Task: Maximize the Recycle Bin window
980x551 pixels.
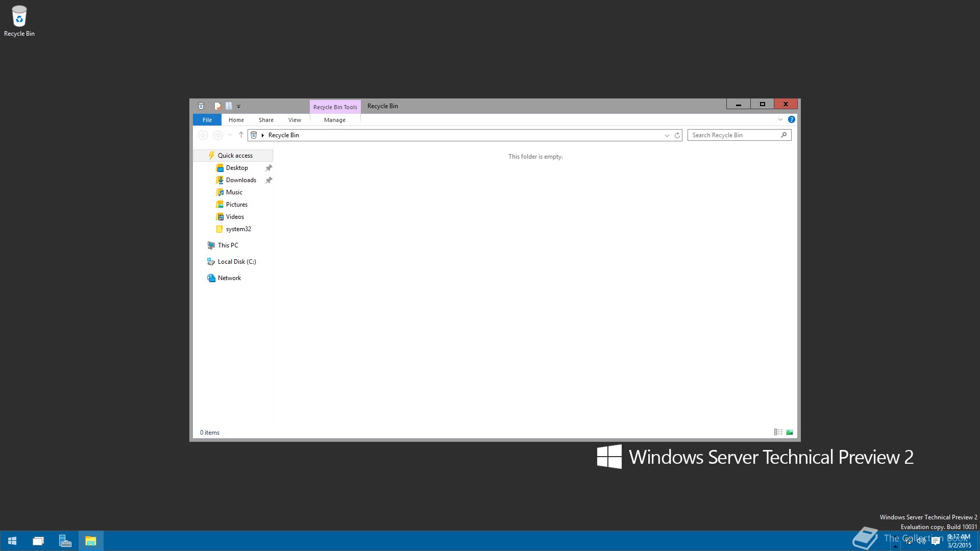Action: pos(763,104)
